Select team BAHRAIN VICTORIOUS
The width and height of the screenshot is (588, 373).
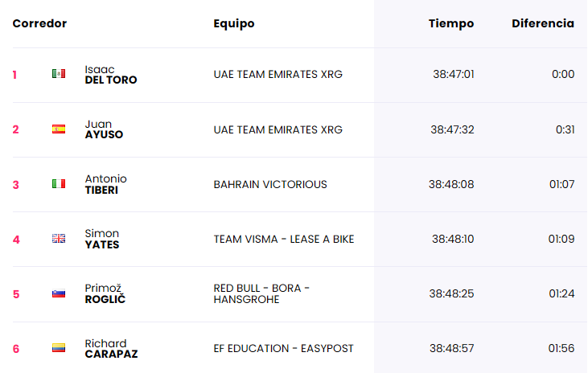pos(270,184)
